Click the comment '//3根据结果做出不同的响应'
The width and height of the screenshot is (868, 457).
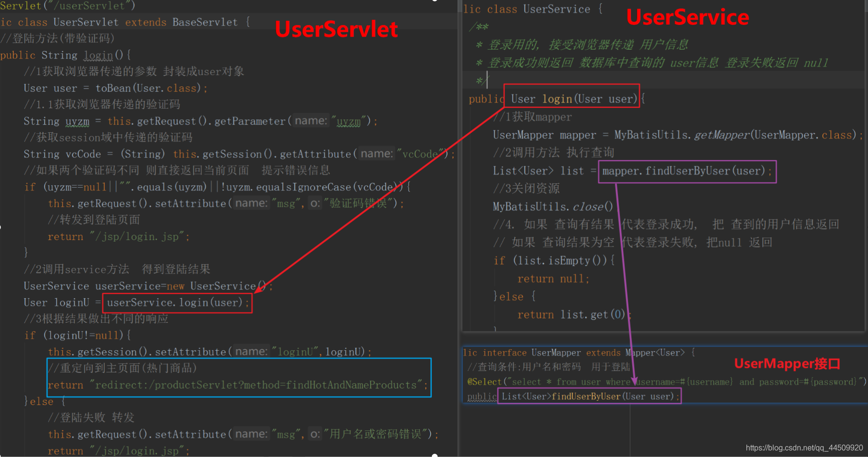[96, 318]
